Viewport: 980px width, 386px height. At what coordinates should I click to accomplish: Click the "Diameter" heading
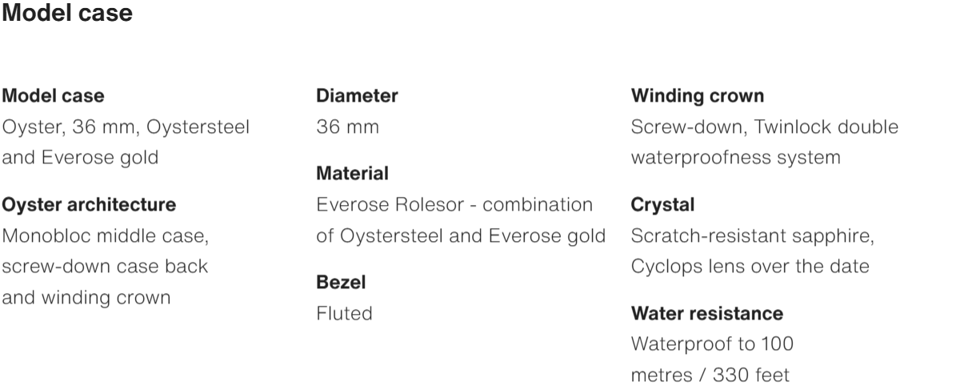pos(357,96)
